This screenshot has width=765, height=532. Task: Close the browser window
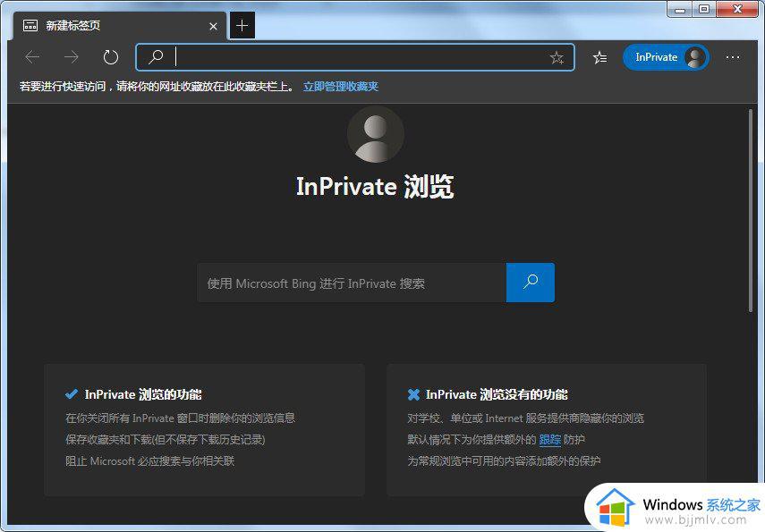point(736,9)
